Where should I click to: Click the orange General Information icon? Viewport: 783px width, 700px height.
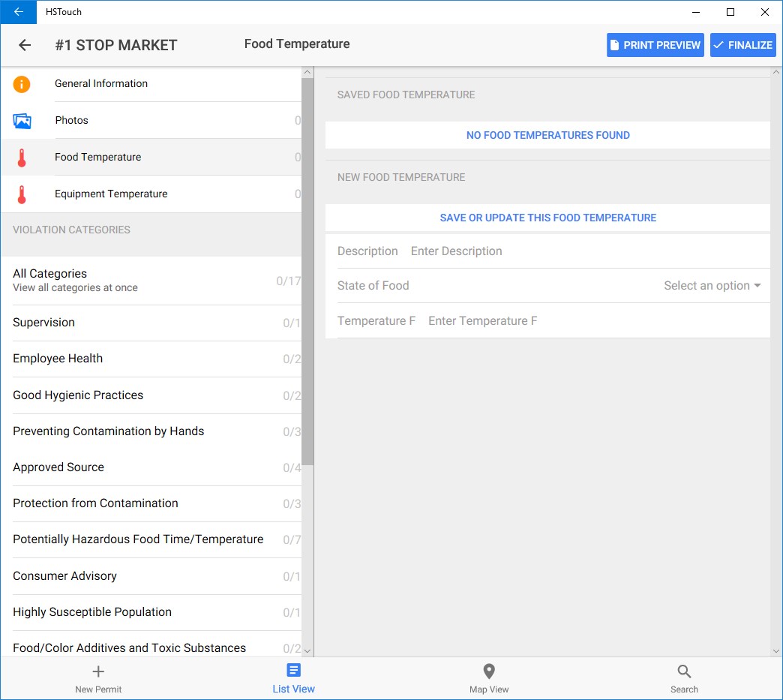(x=22, y=84)
